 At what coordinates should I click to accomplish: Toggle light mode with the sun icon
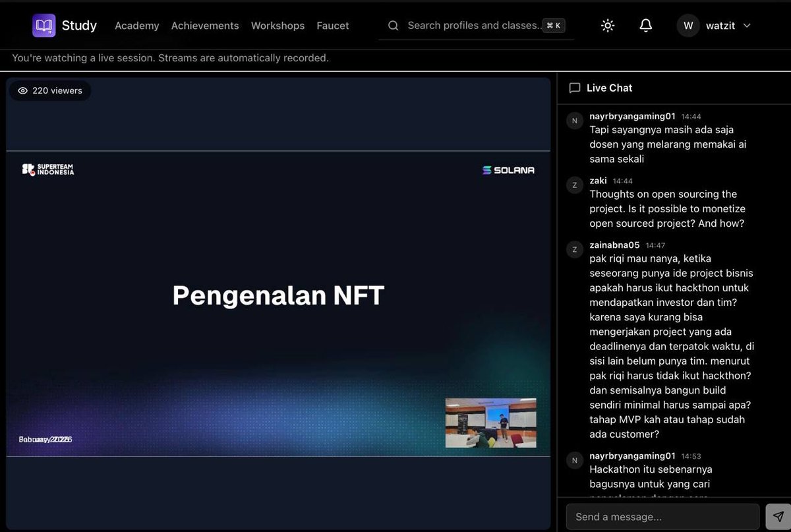tap(607, 25)
